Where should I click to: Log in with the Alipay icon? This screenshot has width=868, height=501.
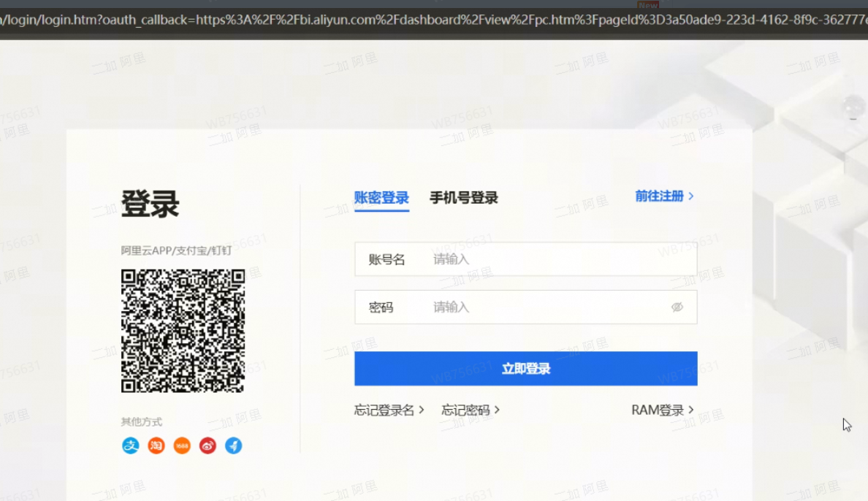pyautogui.click(x=131, y=445)
